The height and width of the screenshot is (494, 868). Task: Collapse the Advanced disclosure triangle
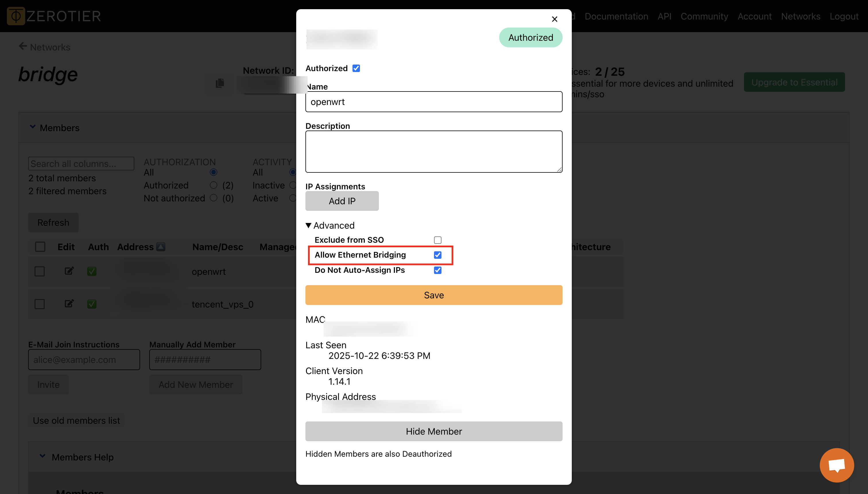click(308, 225)
